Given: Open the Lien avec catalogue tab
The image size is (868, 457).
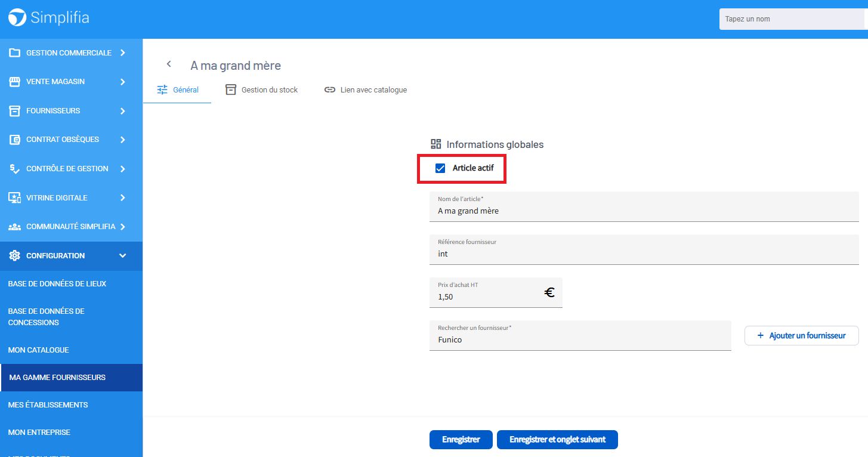Looking at the screenshot, I should pyautogui.click(x=365, y=89).
